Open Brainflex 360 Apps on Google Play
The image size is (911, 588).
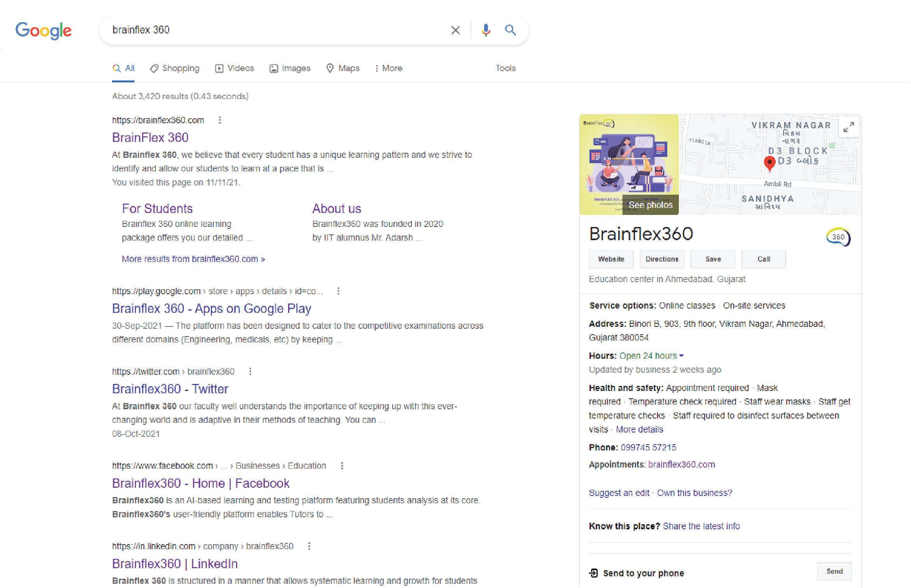pyautogui.click(x=212, y=309)
